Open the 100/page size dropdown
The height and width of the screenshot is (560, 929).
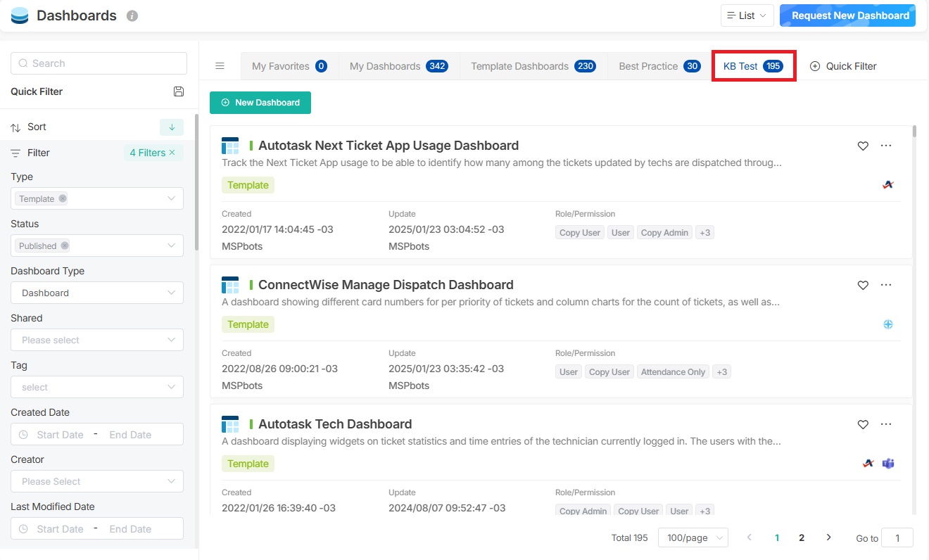(x=693, y=538)
